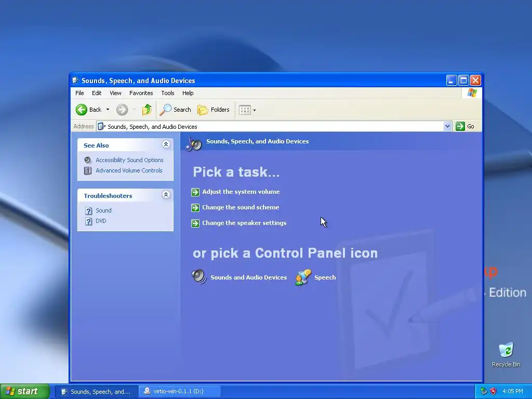Open the DVD troubleshooter link

point(101,221)
